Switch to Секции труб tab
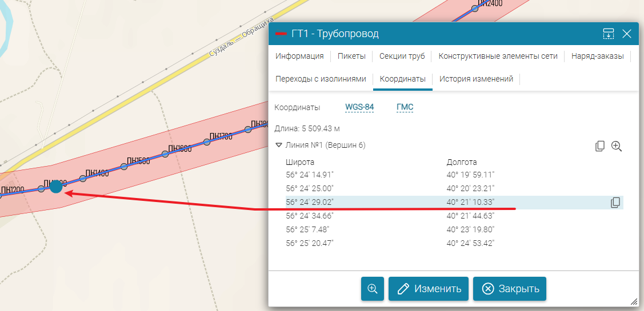 (x=402, y=56)
